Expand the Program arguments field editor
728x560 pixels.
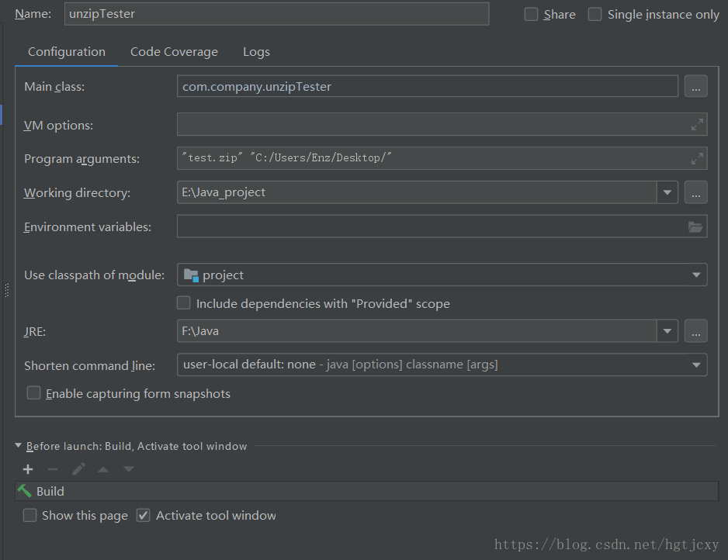click(x=697, y=159)
